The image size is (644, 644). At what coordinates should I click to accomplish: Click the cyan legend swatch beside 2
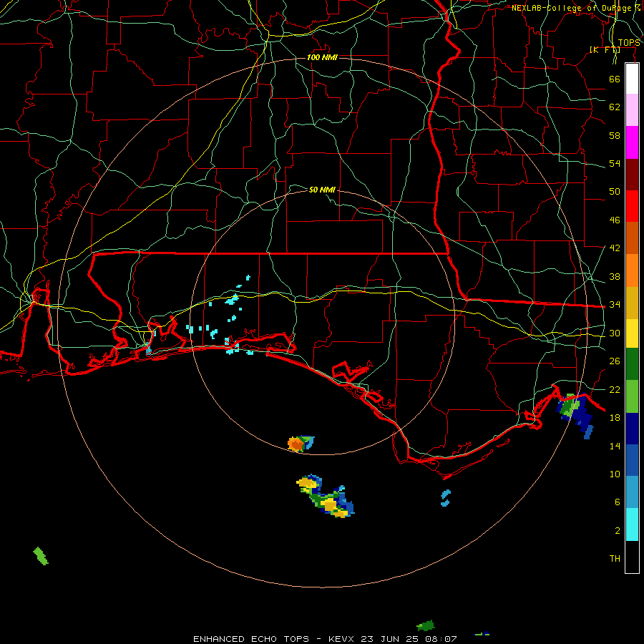(x=632, y=525)
